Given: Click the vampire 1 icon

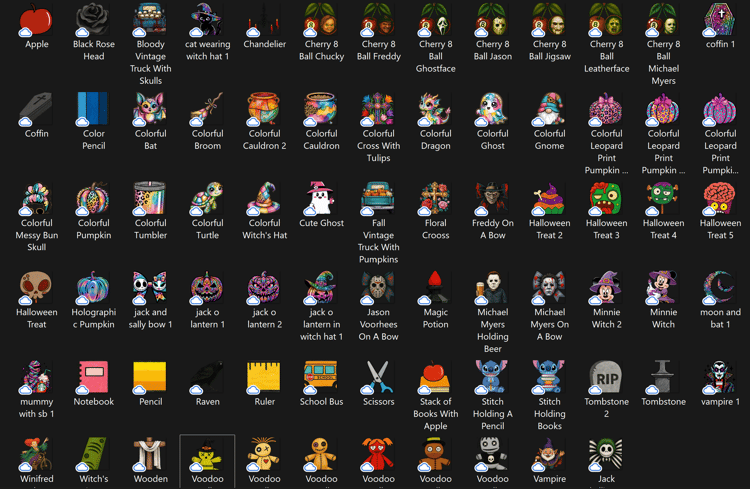Looking at the screenshot, I should pyautogui.click(x=720, y=378).
